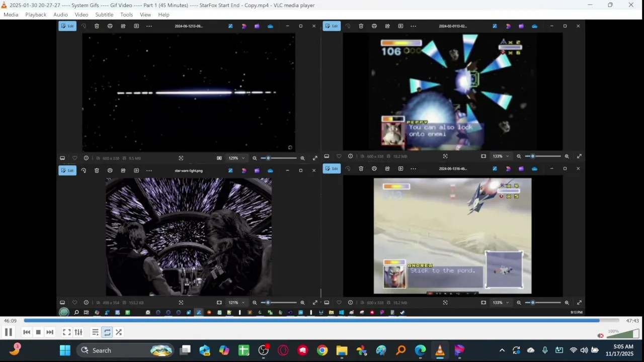
Task: Seek within the VLC timeline bar
Action: pos(321,320)
